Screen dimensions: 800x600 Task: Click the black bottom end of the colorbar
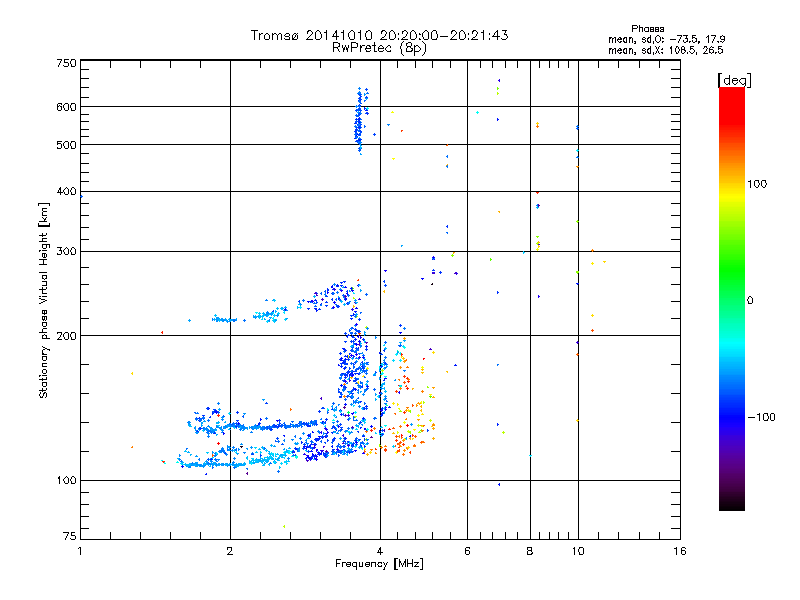pos(732,503)
